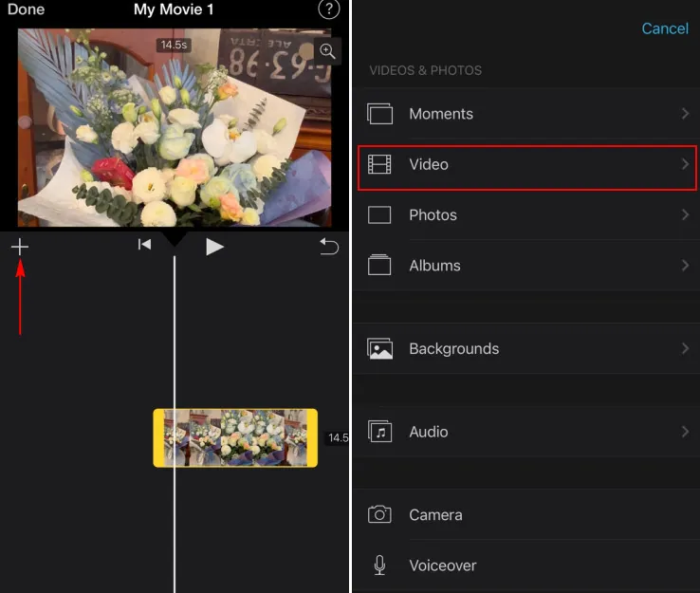Tap the Video filmstrip icon
Screen dimensions: 700x593
(x=379, y=164)
